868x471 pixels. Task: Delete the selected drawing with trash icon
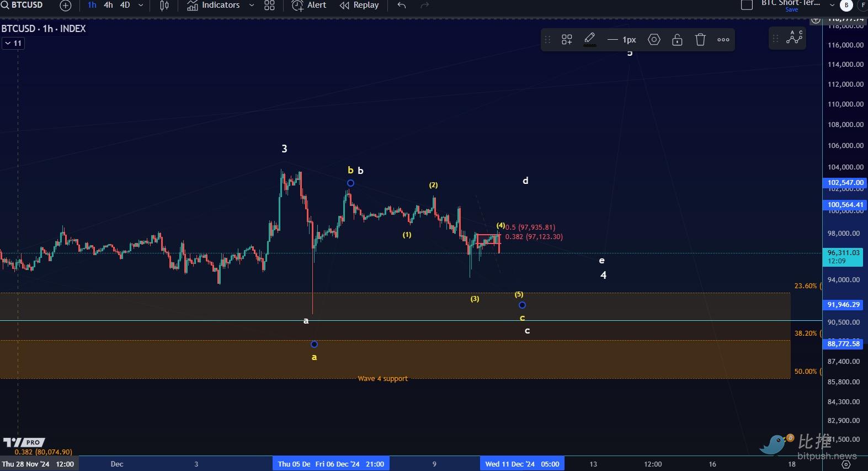[700, 40]
